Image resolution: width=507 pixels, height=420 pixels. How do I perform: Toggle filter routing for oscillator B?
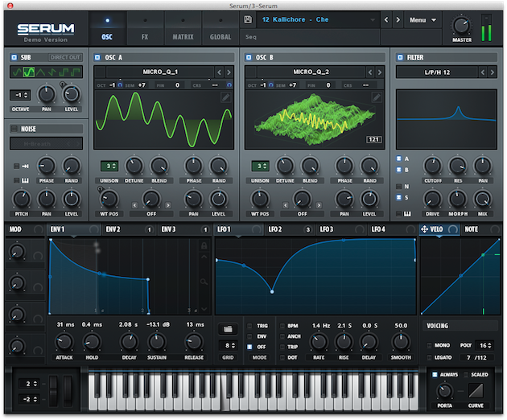click(399, 170)
